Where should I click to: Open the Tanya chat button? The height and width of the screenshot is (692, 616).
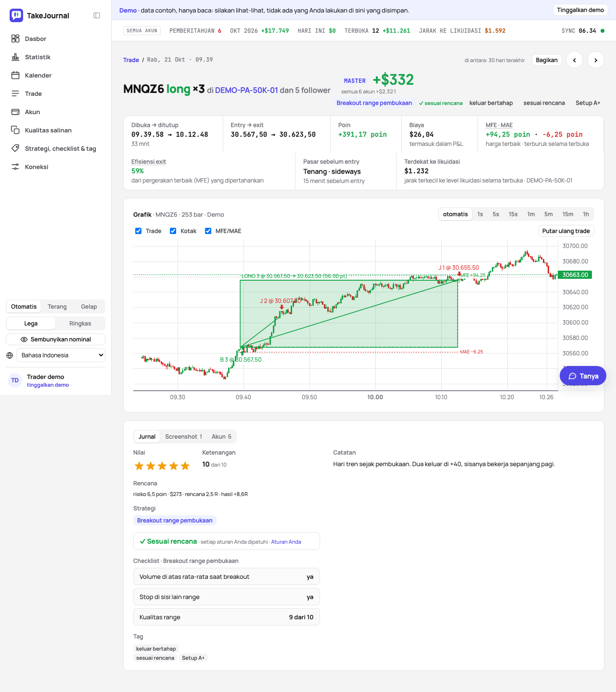point(583,376)
